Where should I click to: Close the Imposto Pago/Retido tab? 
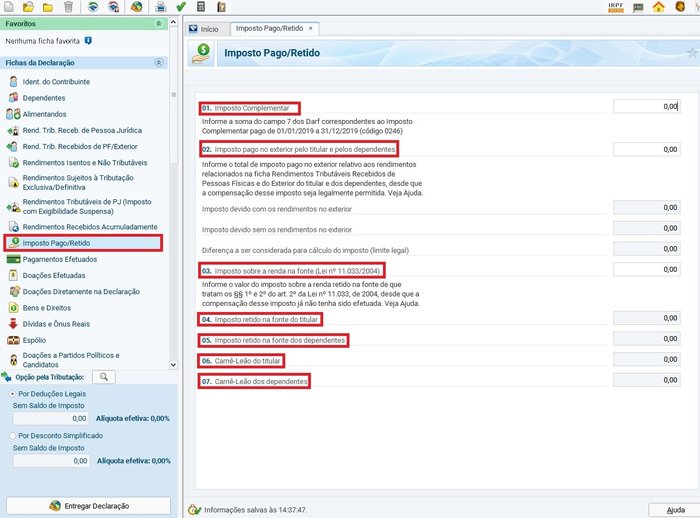310,29
